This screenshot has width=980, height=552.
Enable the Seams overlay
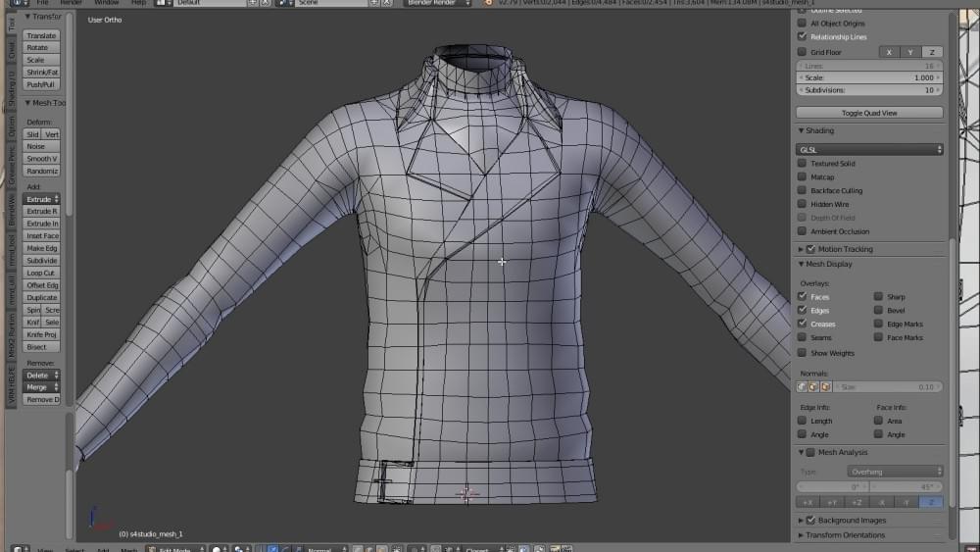802,337
